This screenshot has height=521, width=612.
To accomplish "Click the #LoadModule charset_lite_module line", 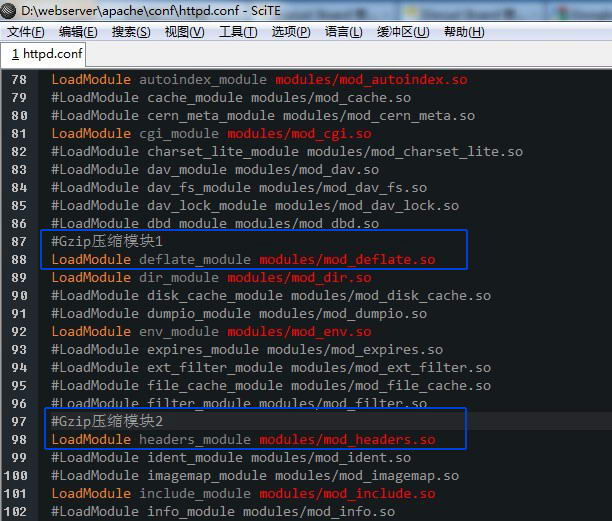I will (x=287, y=151).
